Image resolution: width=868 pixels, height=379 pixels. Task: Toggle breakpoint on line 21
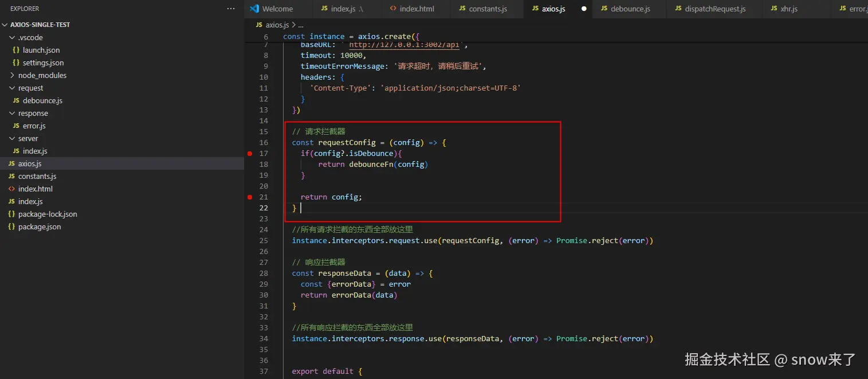[x=250, y=197]
